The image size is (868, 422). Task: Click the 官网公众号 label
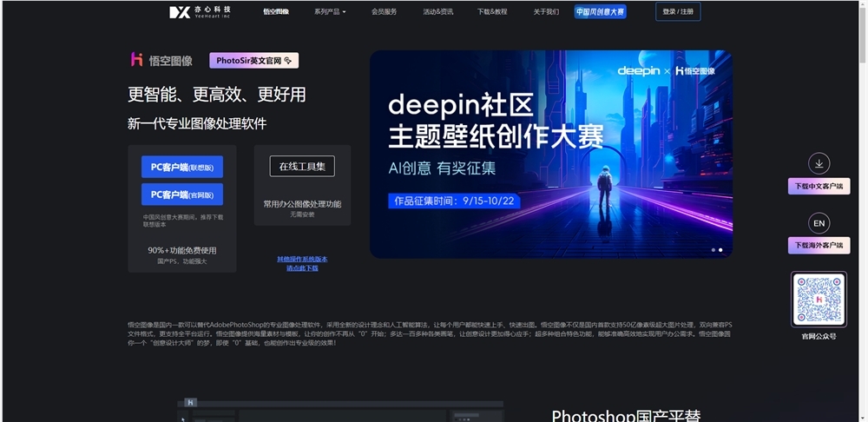(x=819, y=336)
